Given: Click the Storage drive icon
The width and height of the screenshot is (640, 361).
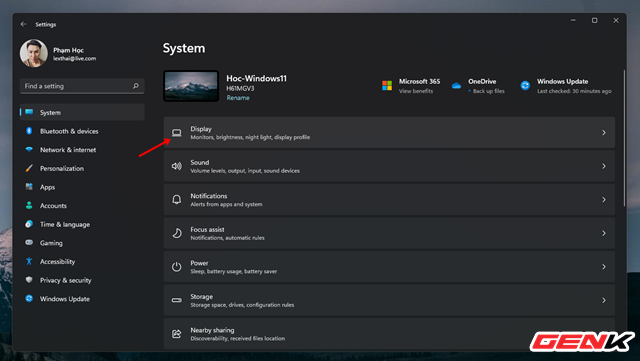Looking at the screenshot, I should click(176, 300).
